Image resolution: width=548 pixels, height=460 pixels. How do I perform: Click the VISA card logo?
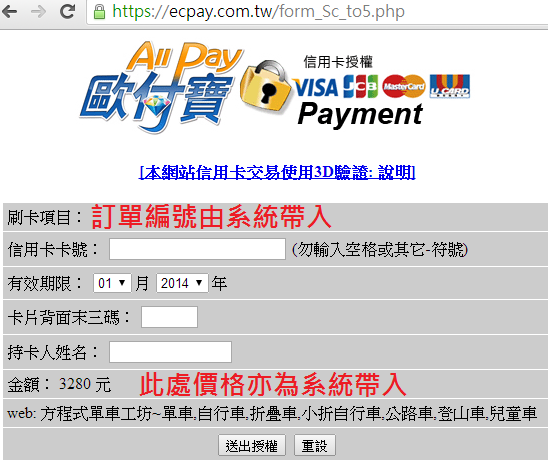pos(315,87)
